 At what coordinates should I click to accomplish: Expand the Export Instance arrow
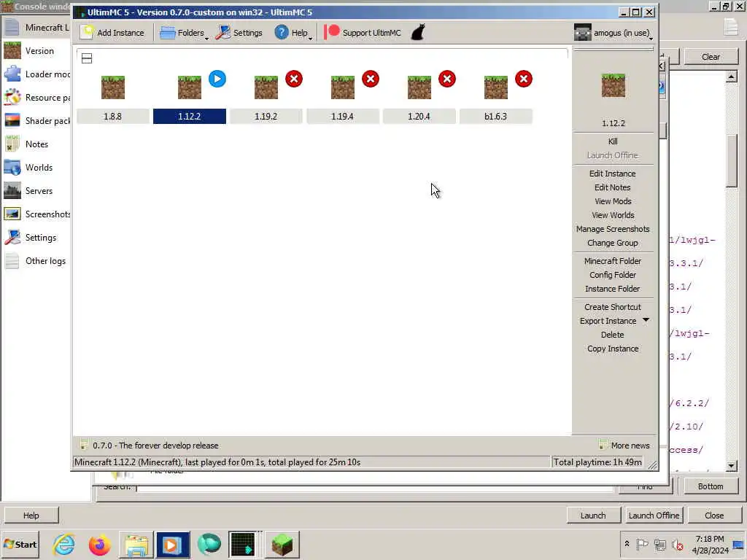(x=646, y=321)
